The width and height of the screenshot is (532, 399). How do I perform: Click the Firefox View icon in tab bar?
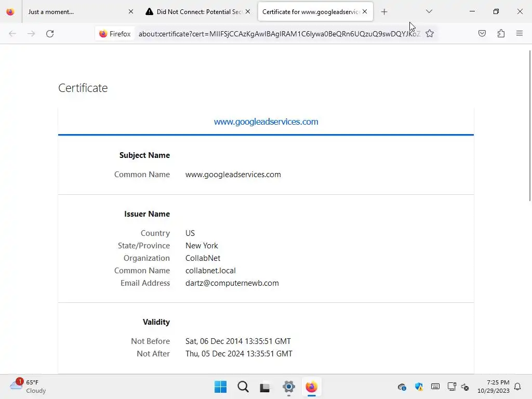click(x=10, y=12)
